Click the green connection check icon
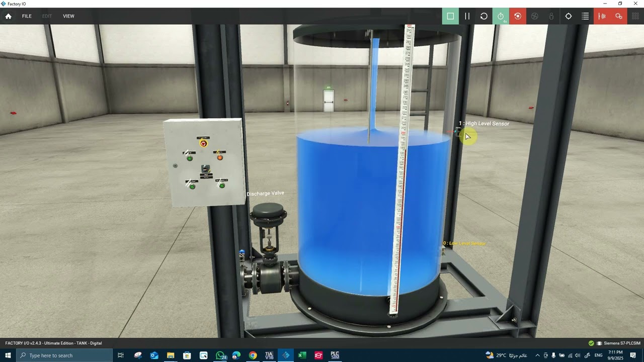 [591, 343]
